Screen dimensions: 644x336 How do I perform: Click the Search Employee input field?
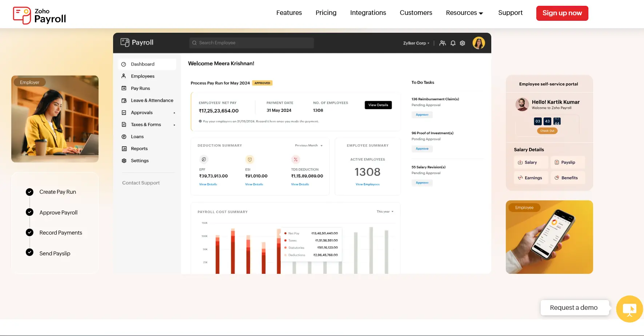click(x=252, y=43)
